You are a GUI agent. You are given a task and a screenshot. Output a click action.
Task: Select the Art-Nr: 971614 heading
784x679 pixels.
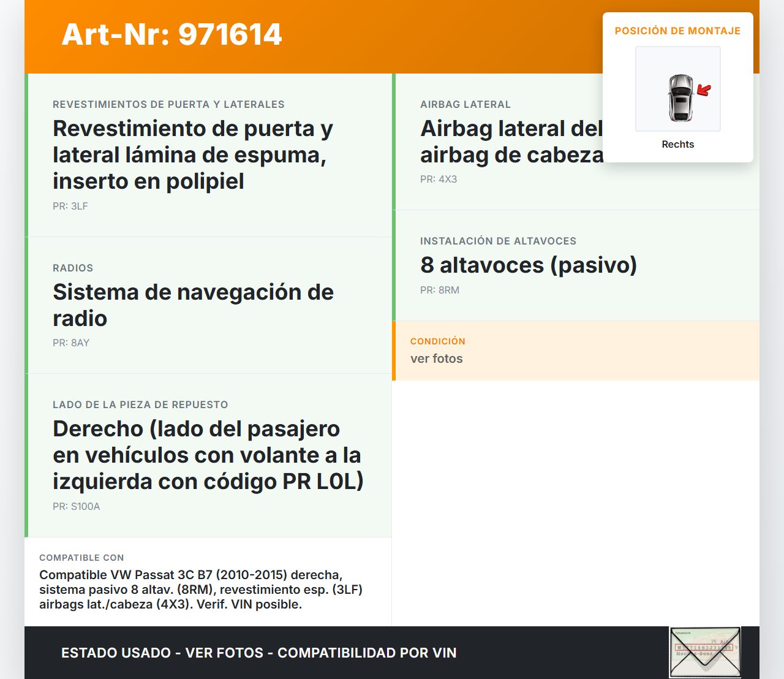(x=171, y=34)
